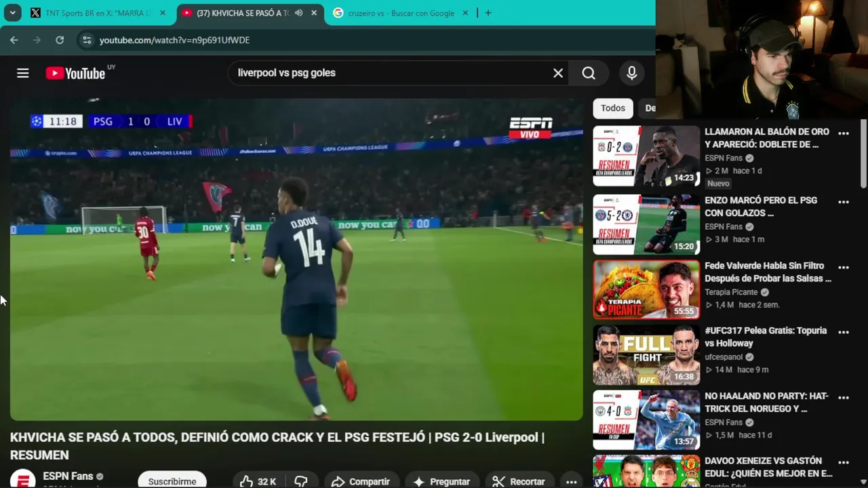
Task: Reload the current page
Action: click(x=60, y=40)
